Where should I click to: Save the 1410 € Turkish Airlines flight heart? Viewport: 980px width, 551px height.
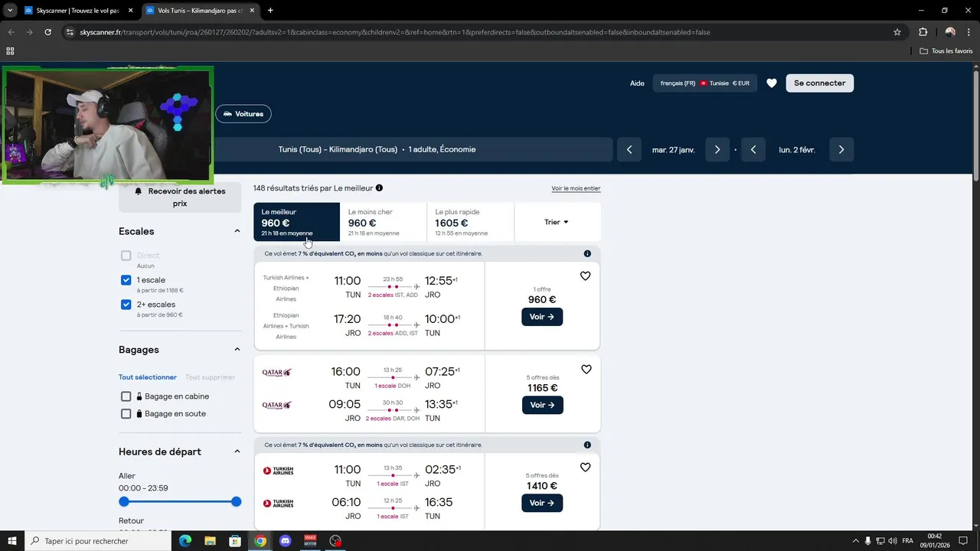(585, 468)
